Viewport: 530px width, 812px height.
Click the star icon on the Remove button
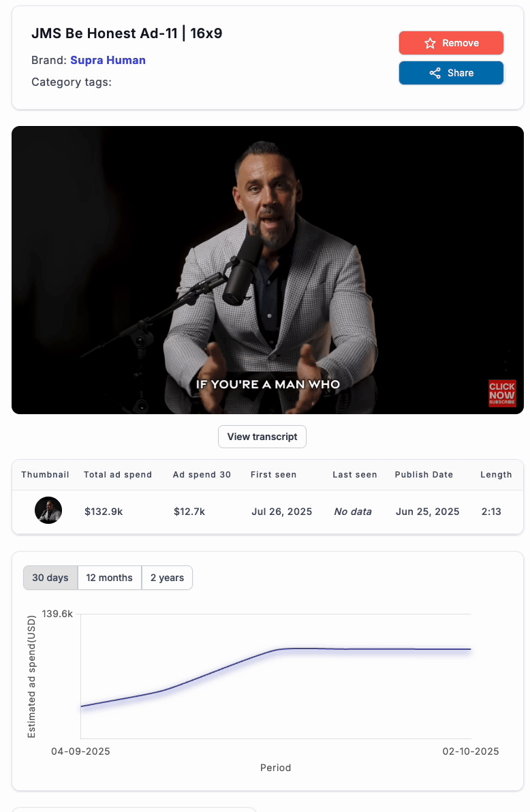pyautogui.click(x=430, y=43)
